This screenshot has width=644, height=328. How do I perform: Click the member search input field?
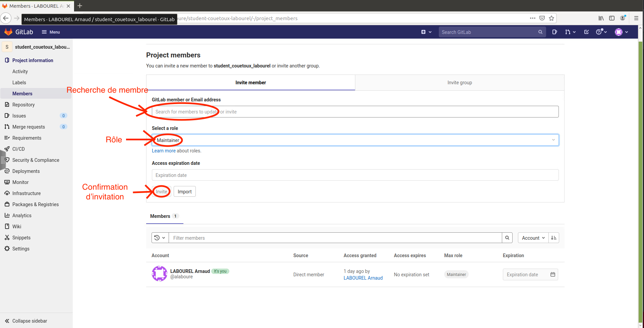pyautogui.click(x=355, y=112)
